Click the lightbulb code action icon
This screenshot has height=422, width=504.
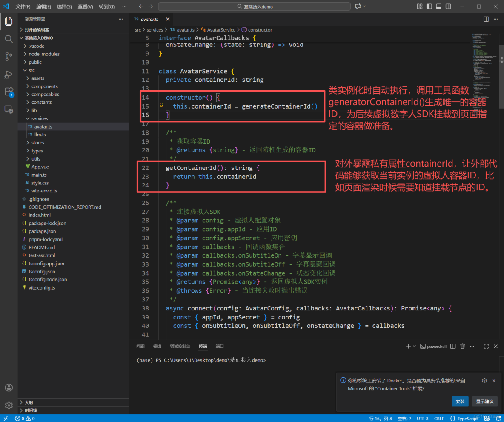161,105
